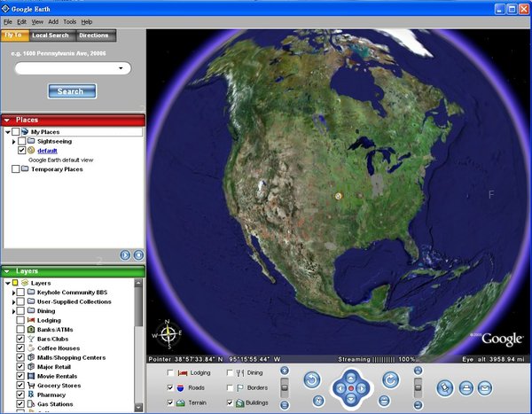Print the current view

coord(466,388)
